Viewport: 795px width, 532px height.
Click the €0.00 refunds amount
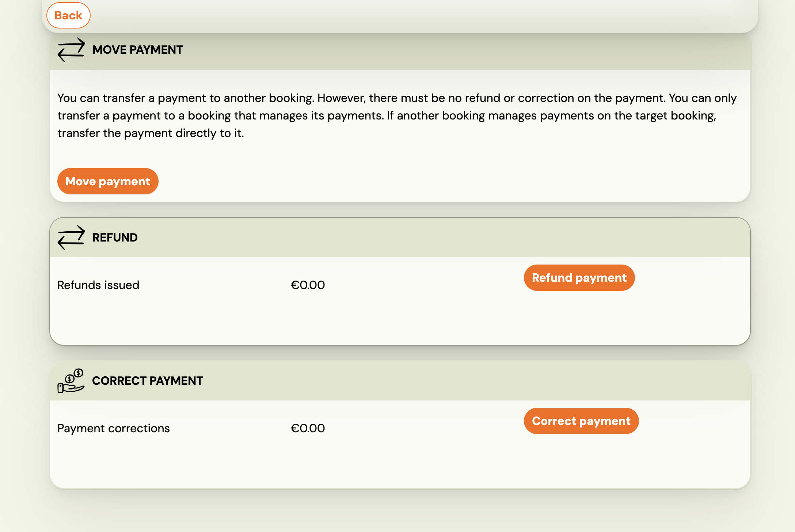pyautogui.click(x=308, y=285)
